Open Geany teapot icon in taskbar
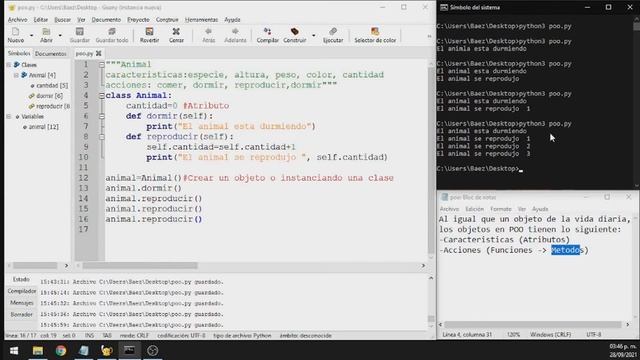 pyautogui.click(x=107, y=351)
